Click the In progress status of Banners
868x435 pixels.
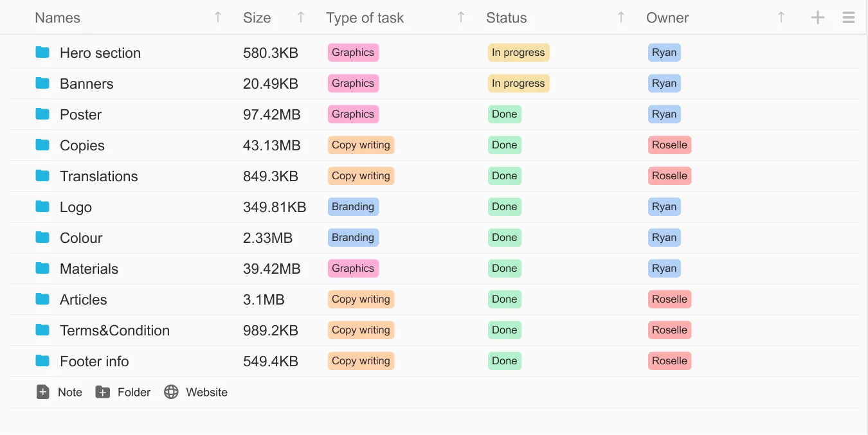pyautogui.click(x=518, y=84)
